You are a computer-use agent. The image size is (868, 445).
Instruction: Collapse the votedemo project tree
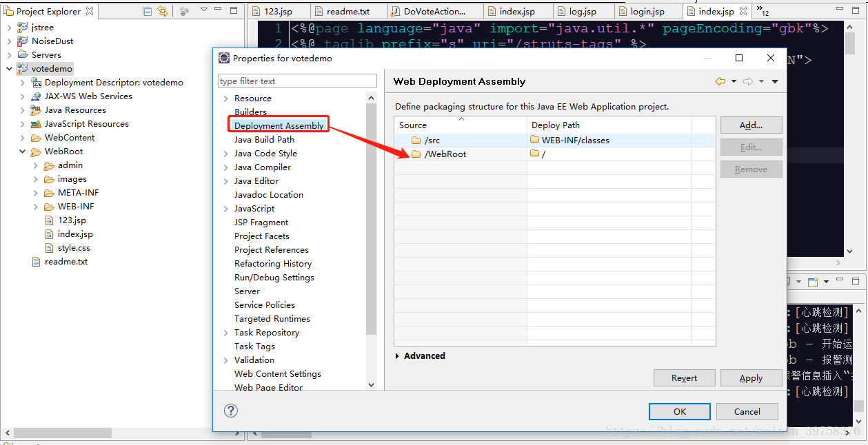click(10, 69)
